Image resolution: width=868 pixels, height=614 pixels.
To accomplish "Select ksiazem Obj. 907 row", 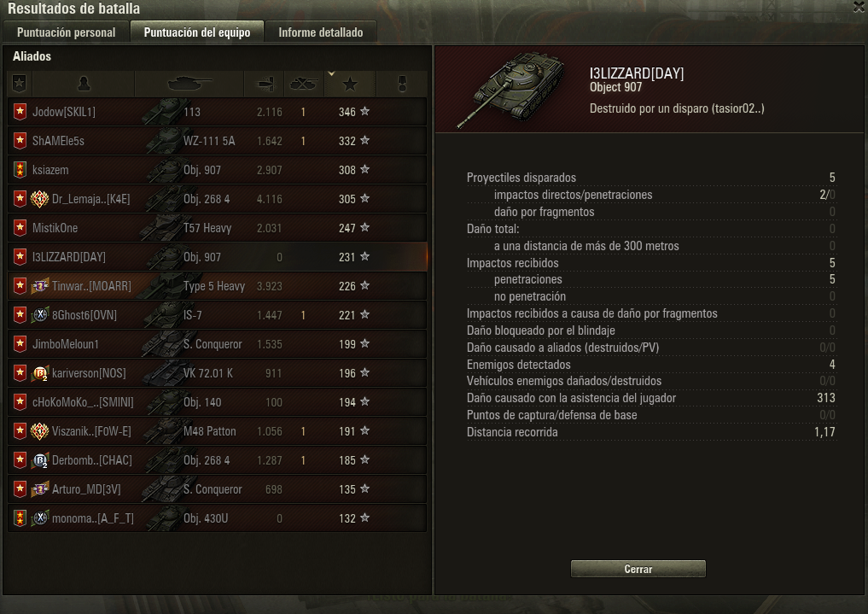I will [x=217, y=170].
